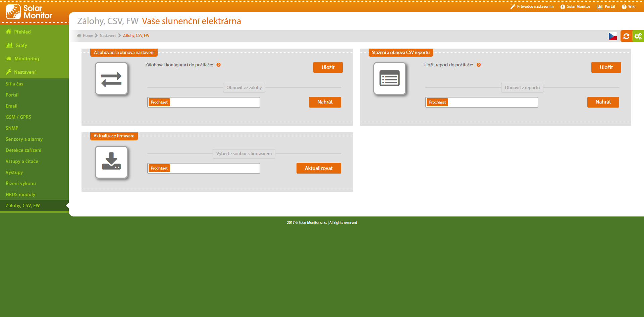
Task: Click Nahrát in the CSV report panel
Action: click(603, 102)
